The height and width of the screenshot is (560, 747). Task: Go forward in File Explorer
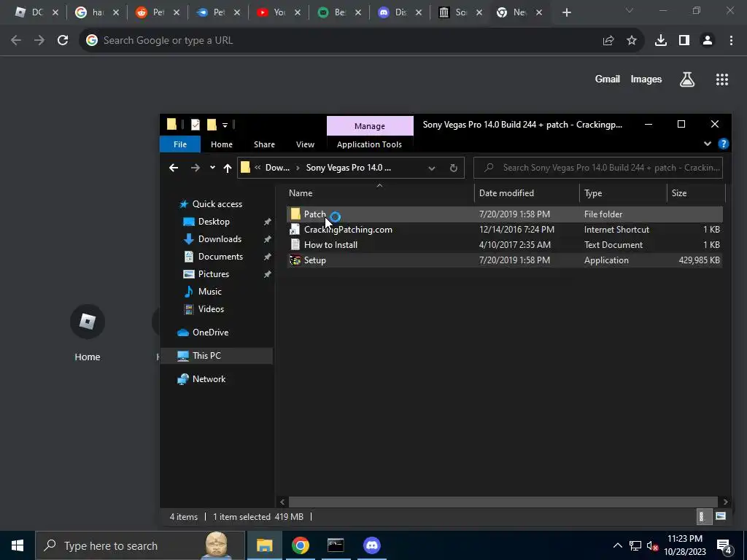coord(196,168)
